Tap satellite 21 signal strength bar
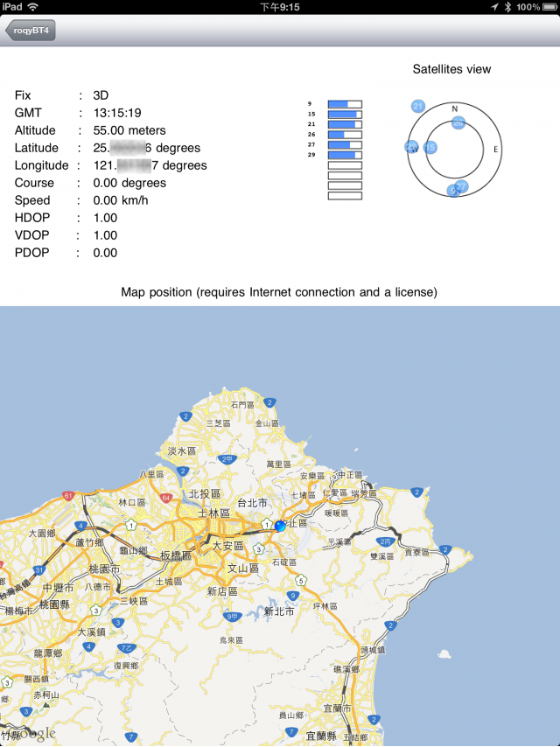The height and width of the screenshot is (747, 560). click(345, 124)
